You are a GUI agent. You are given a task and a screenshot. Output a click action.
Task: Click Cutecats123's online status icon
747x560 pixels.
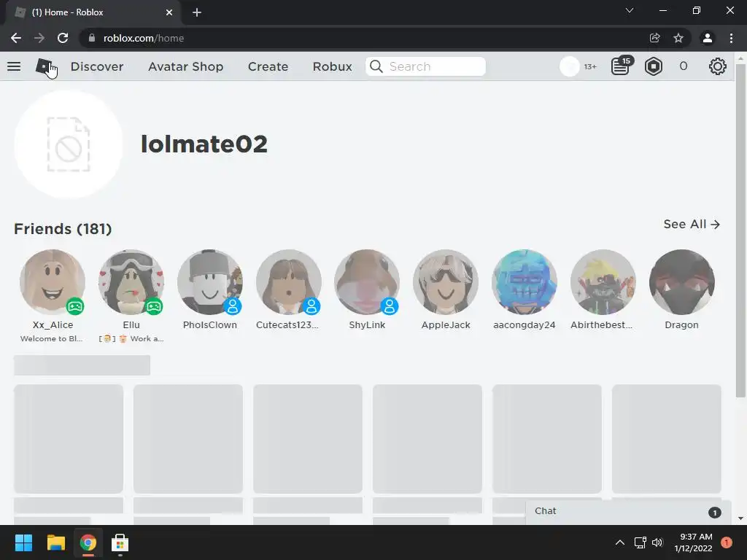(311, 306)
